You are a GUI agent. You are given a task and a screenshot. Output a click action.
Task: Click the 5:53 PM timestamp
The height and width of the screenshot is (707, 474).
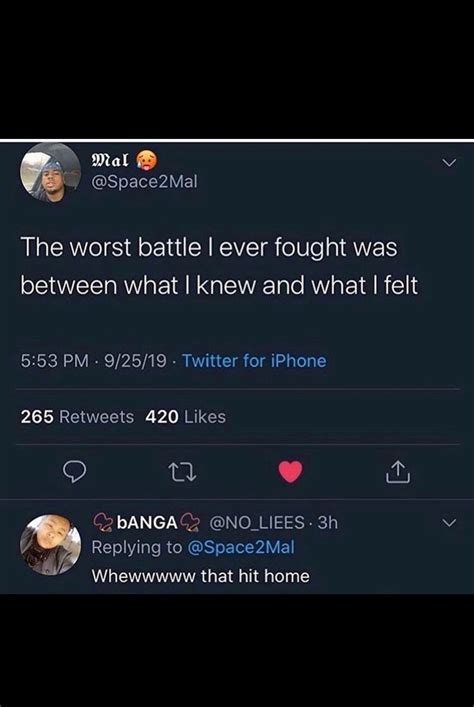[x=55, y=361]
